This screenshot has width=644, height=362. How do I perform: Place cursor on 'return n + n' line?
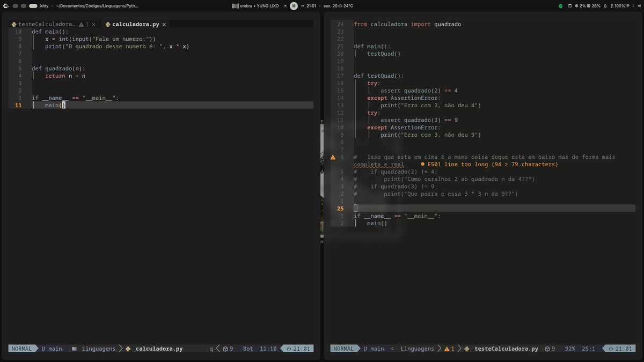(65, 76)
